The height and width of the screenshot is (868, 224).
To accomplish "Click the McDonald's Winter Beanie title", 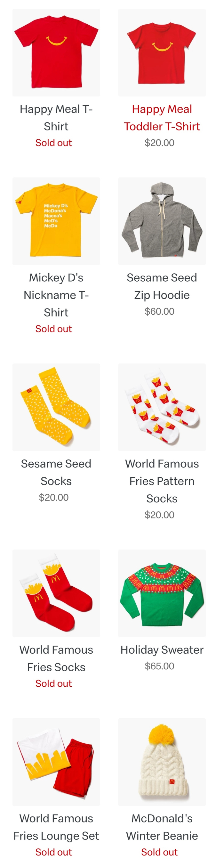I will click(162, 827).
